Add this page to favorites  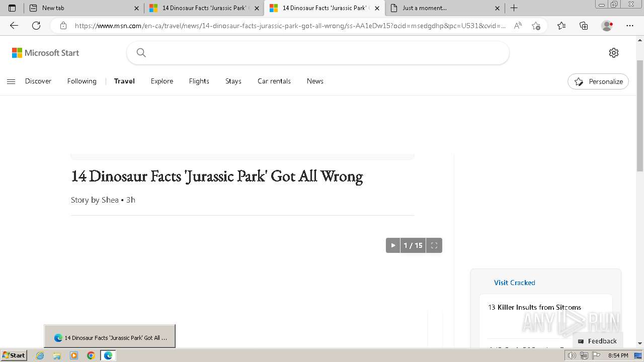(x=536, y=26)
